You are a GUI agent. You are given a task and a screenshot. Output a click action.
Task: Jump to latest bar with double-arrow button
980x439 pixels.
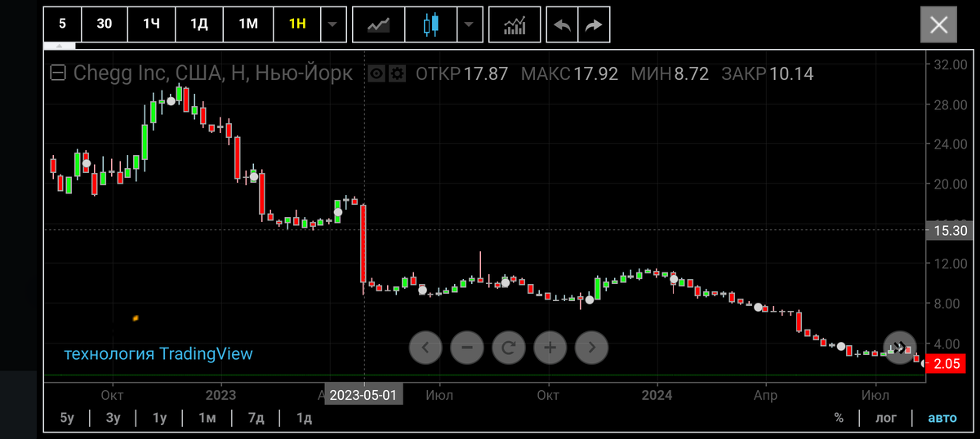coord(900,346)
